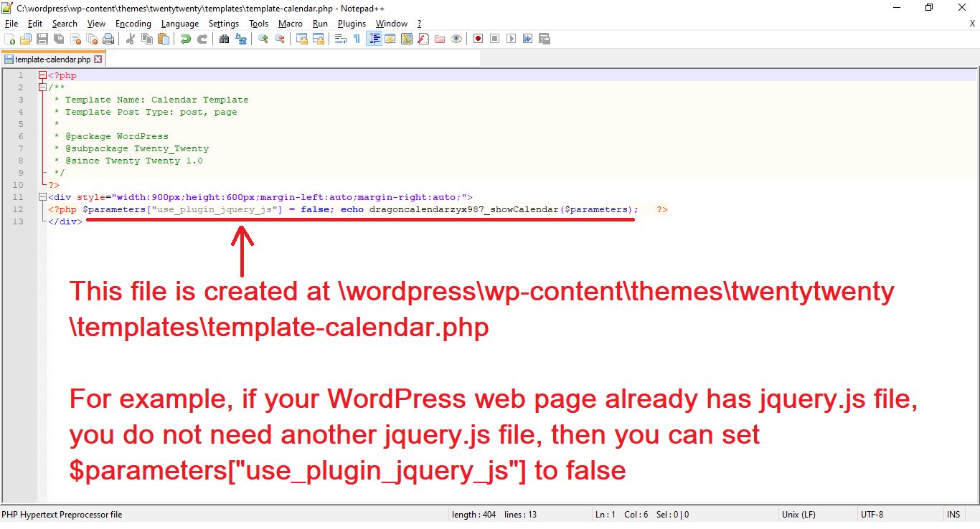Select the template-calendar.php tab
The height and width of the screenshot is (529, 980).
(53, 59)
